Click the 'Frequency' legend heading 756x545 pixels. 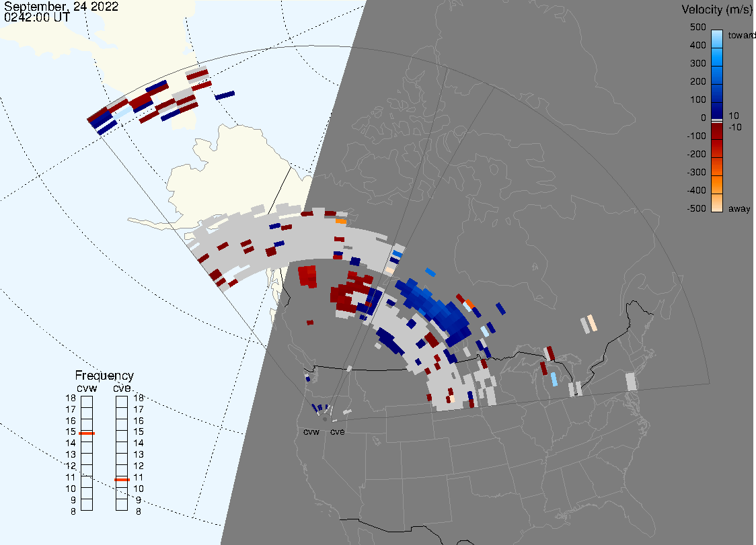[104, 376]
